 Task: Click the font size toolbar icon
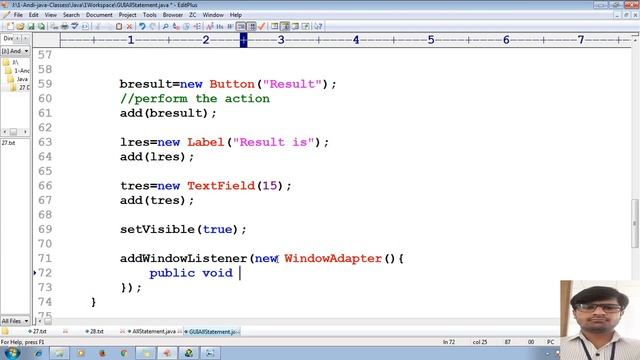tap(209, 27)
